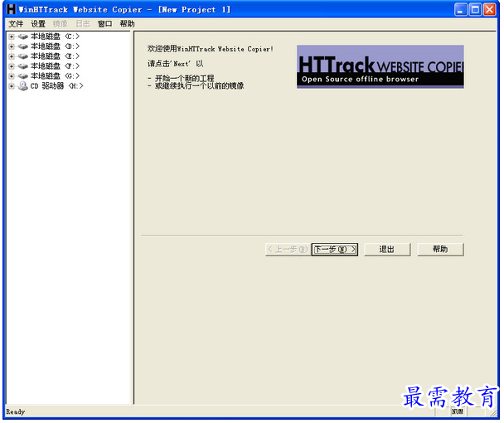Click the drive icon for disk D:
This screenshot has height=423, width=504.
[x=23, y=46]
